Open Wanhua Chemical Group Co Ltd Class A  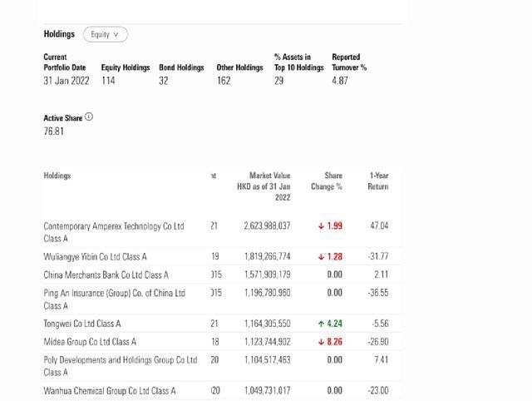[x=110, y=391]
